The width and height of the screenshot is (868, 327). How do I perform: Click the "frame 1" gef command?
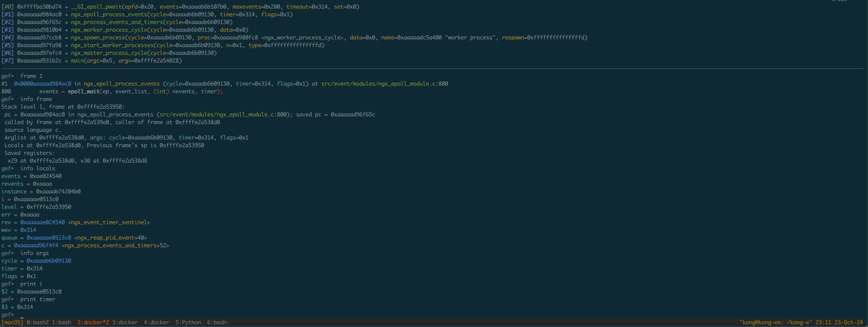click(x=31, y=76)
